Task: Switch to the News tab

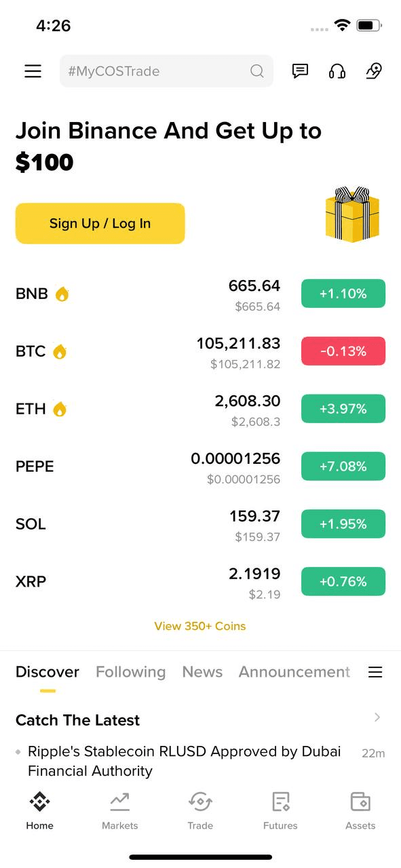Action: 202,672
